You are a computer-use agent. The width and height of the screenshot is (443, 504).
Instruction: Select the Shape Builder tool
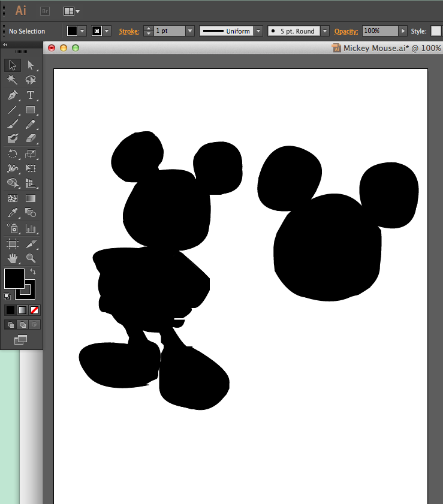[x=13, y=183]
